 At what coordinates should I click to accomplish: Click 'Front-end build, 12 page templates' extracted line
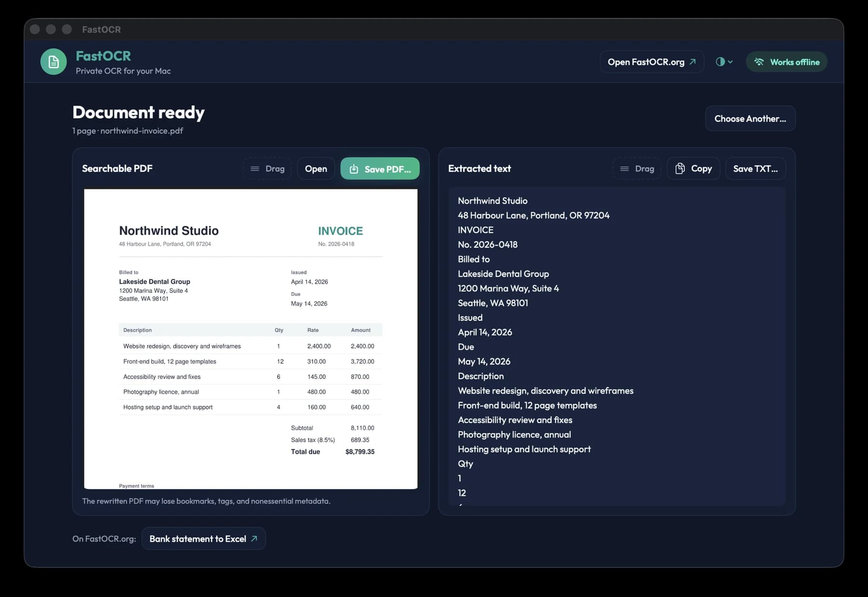(527, 406)
